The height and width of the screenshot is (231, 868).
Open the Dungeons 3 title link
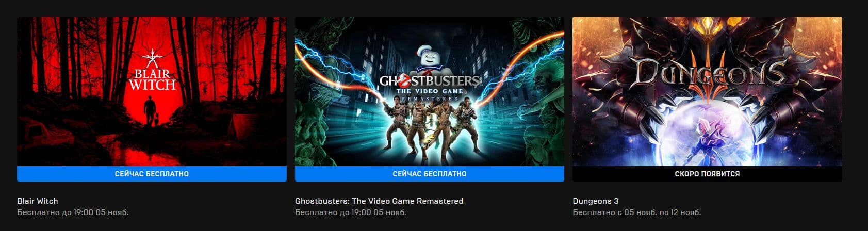(596, 201)
